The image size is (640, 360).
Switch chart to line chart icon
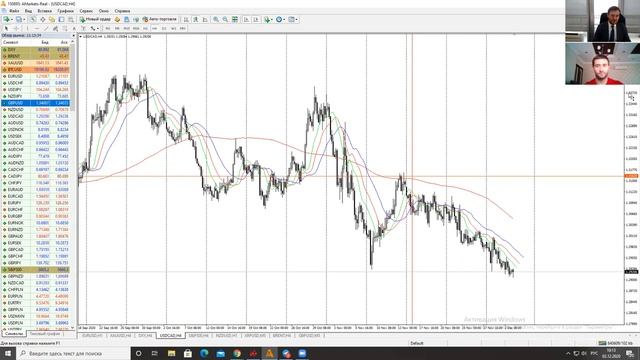(x=205, y=19)
